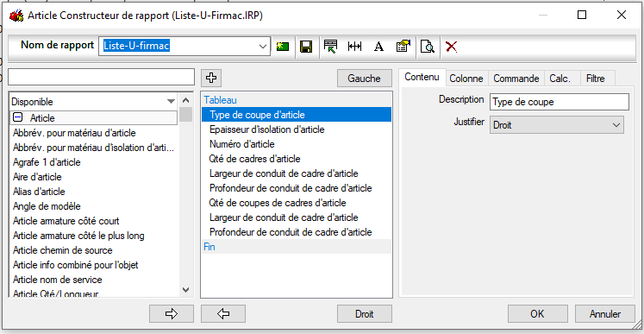Select Qté de coupes de cadres d'article
This screenshot has height=334, width=644.
[x=297, y=203]
